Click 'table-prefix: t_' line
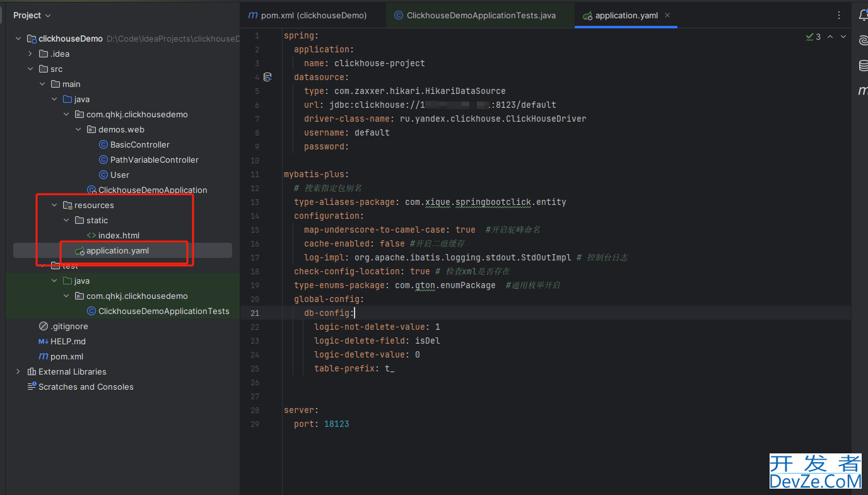This screenshot has height=495, width=868. pyautogui.click(x=355, y=368)
